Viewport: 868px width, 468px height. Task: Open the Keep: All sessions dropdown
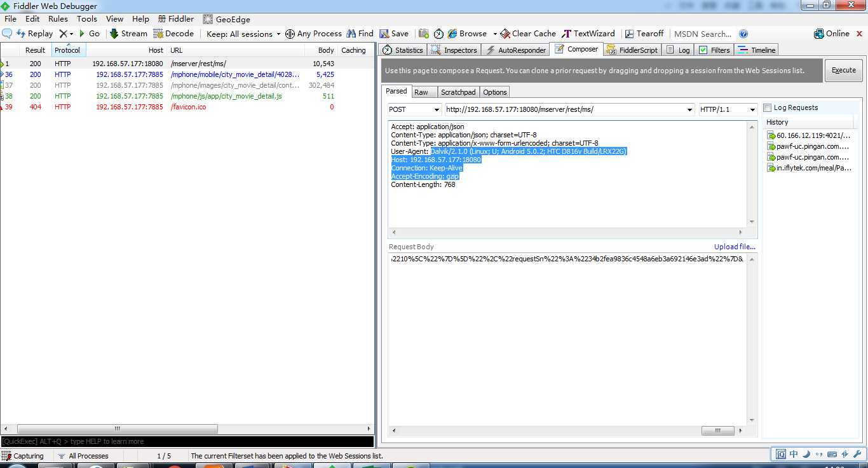click(243, 34)
